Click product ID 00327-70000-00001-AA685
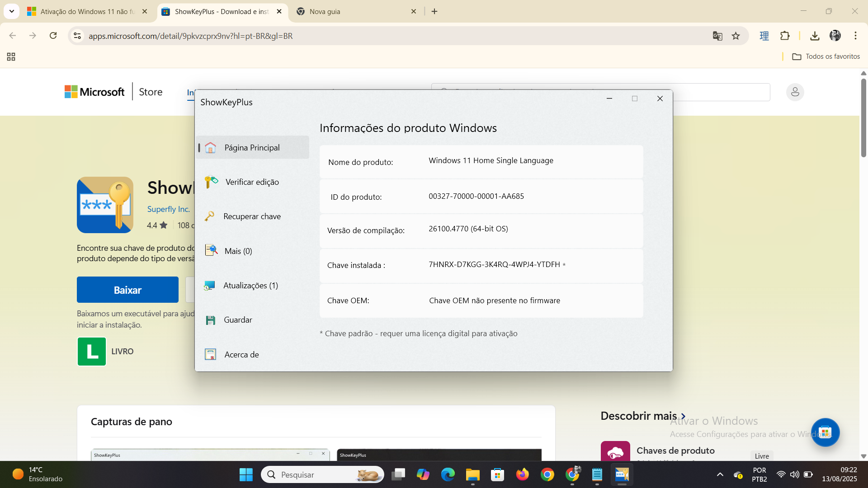 pos(476,196)
